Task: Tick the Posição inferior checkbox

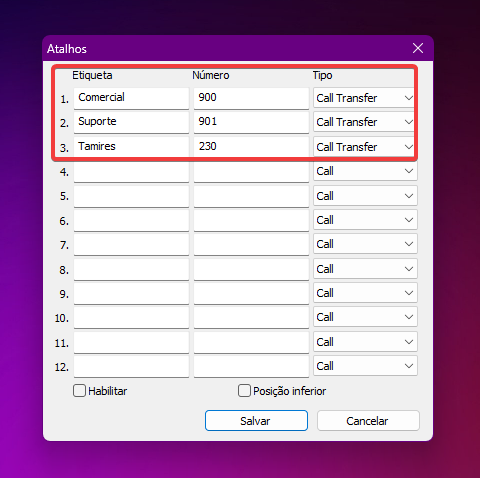Action: click(244, 391)
